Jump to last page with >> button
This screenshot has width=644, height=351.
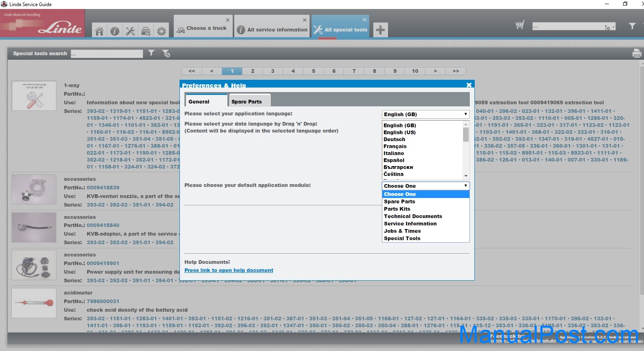tap(456, 71)
